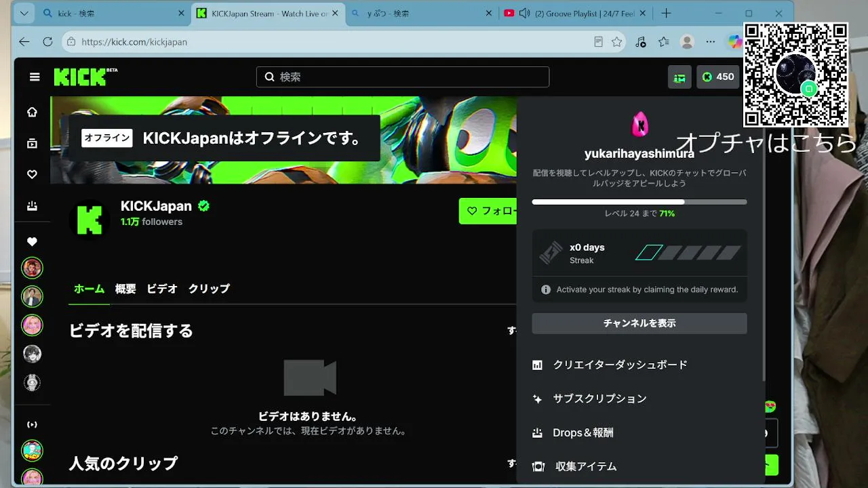This screenshot has height=488, width=868.
Task: Click the 人気のクリップ heading
Action: point(123,464)
